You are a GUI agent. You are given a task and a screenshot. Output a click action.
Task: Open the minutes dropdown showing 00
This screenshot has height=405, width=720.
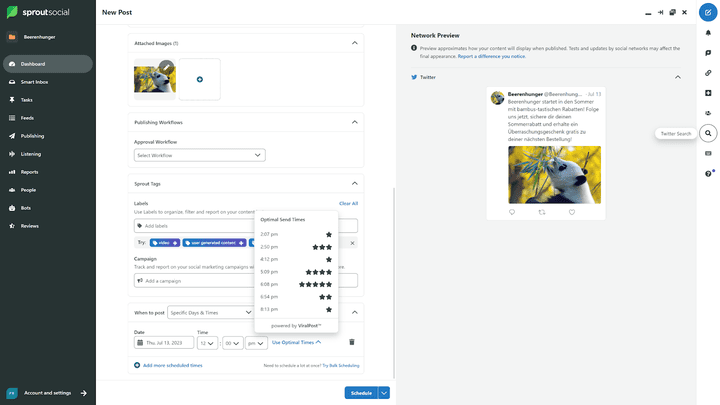(x=232, y=343)
